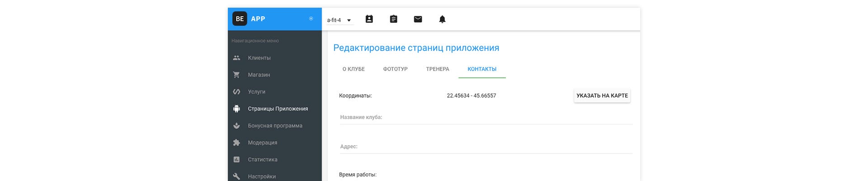
Task: Click the Навигационное меню caption
Action: pyautogui.click(x=255, y=41)
